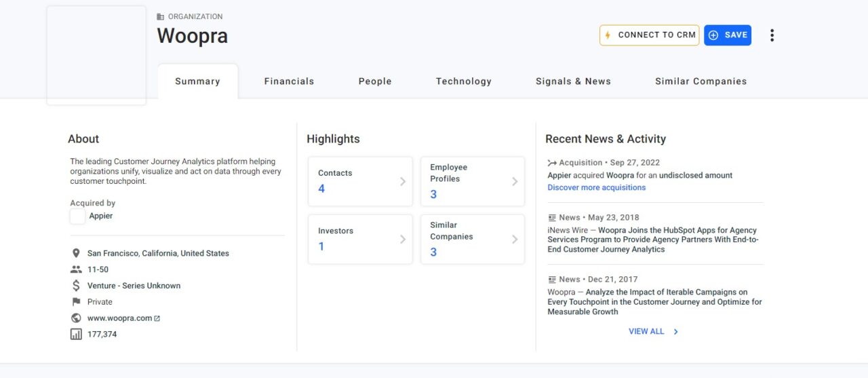Click the plus circle icon in Save button
This screenshot has height=378, width=868.
713,35
